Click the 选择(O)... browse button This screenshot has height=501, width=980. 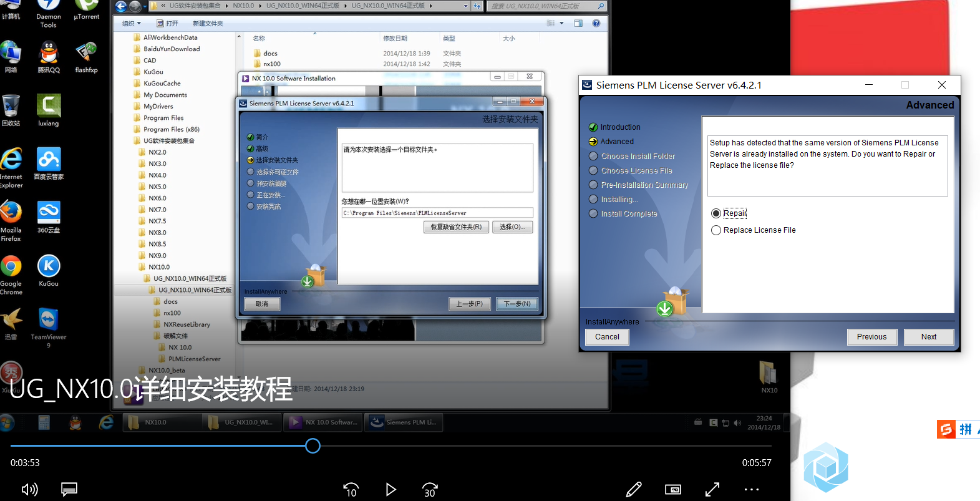point(512,227)
